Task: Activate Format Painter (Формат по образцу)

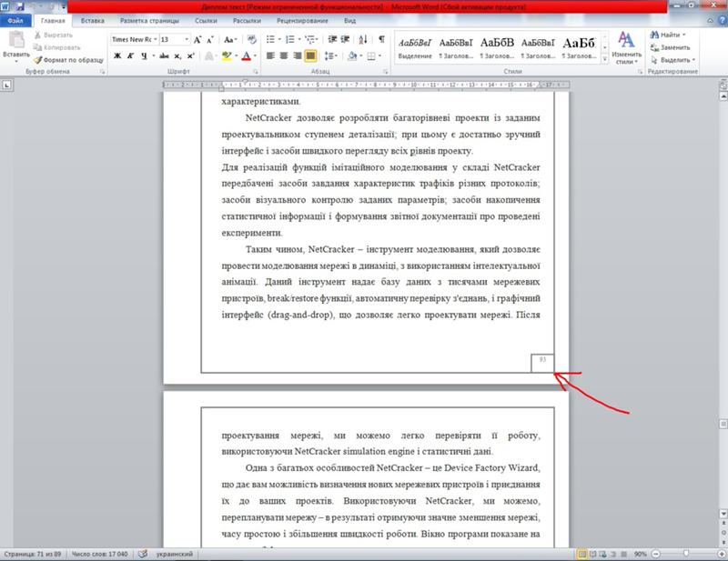Action: click(69, 60)
